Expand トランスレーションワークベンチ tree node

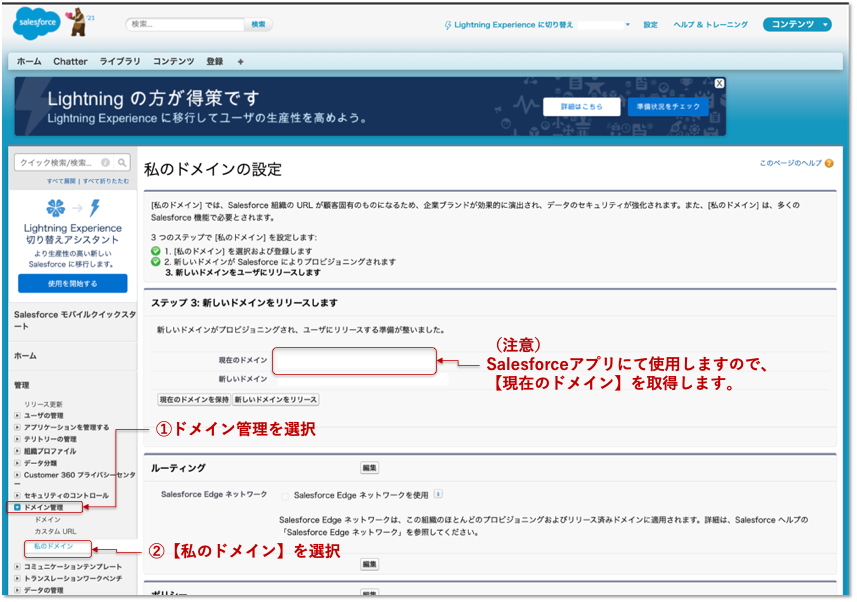(17, 578)
